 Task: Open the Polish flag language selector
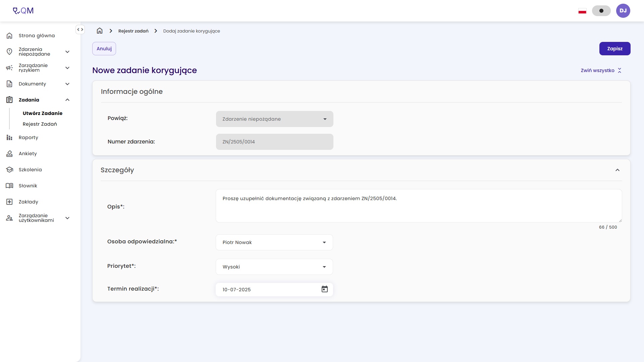(582, 11)
